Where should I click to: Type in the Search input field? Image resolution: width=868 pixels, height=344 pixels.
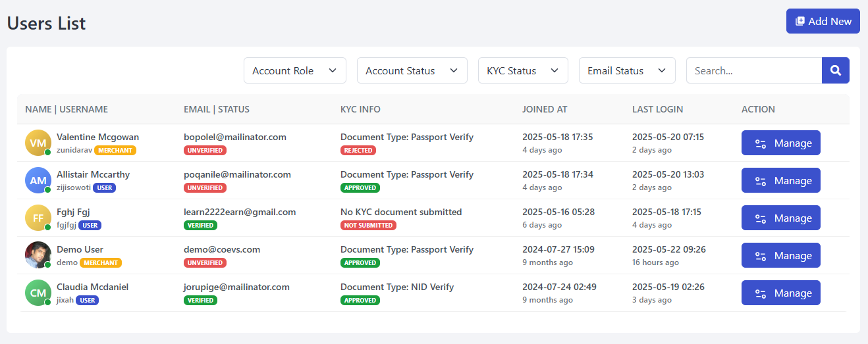753,70
